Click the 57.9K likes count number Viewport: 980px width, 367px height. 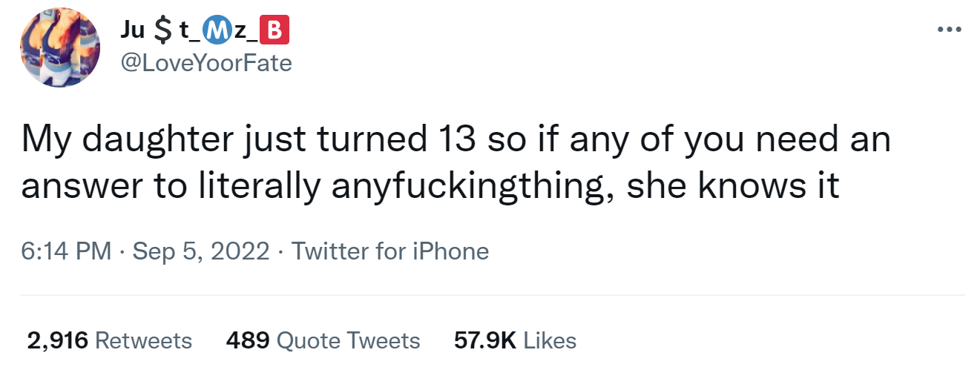(x=484, y=340)
